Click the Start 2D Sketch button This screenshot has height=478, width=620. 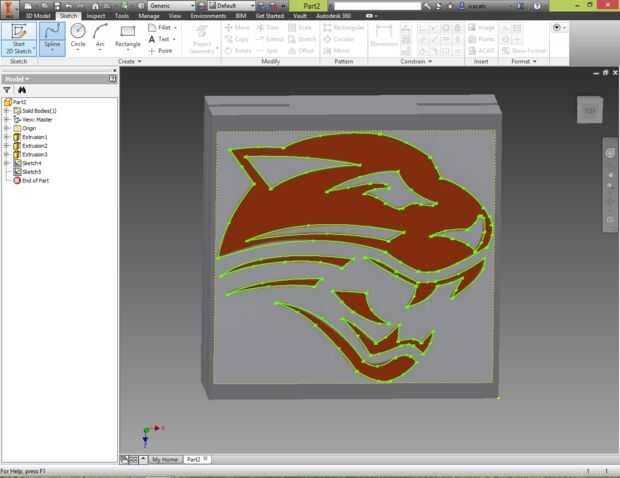pos(19,39)
